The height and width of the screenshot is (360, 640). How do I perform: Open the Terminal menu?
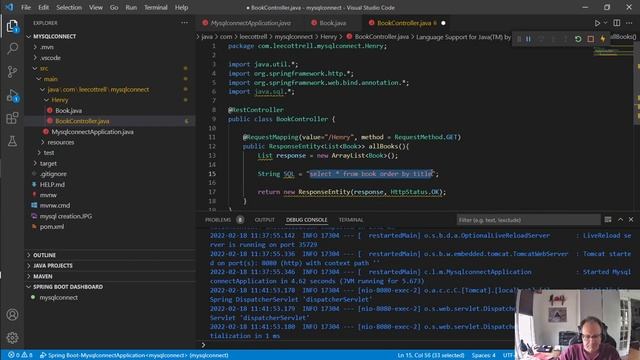pos(156,7)
